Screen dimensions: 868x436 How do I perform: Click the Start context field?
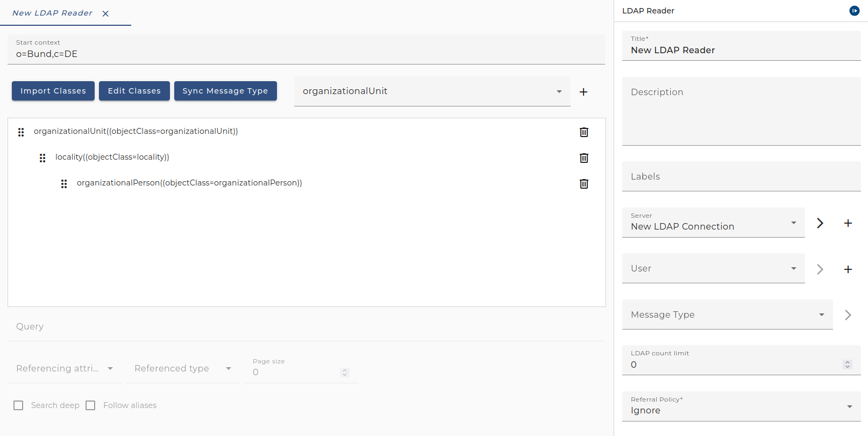(306, 49)
